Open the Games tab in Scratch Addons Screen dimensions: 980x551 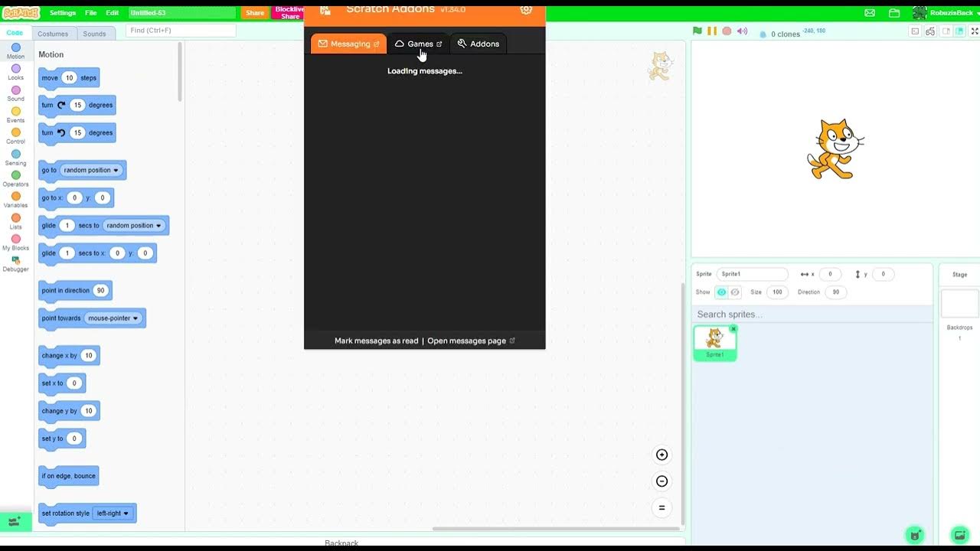[418, 44]
